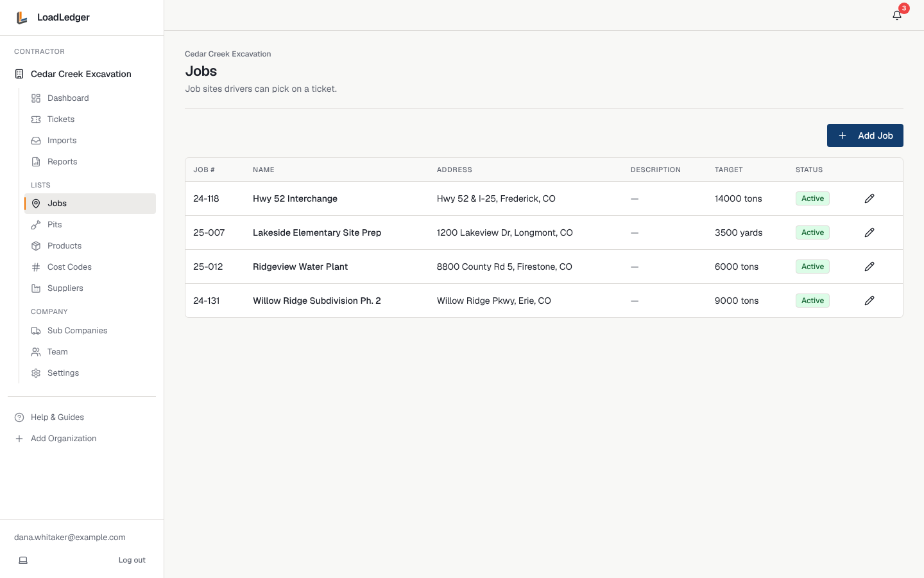Open the Team page
Viewport: 924px width, 578px height.
(90, 352)
